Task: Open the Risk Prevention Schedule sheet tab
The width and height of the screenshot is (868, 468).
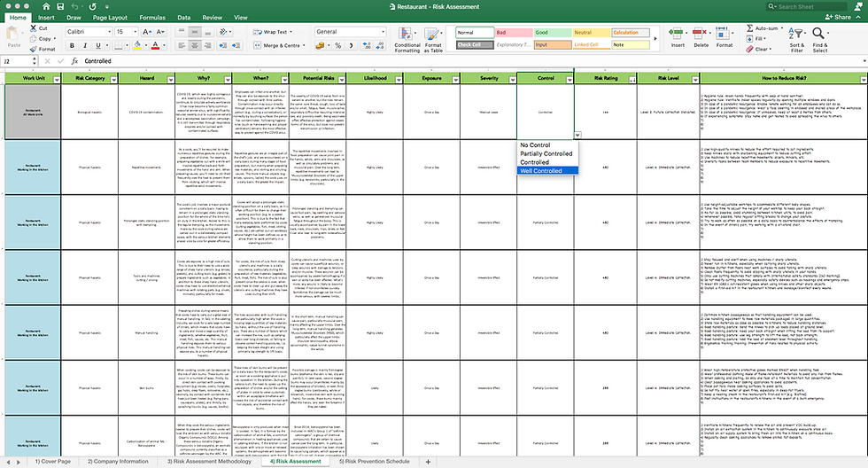Action: pyautogui.click(x=374, y=462)
